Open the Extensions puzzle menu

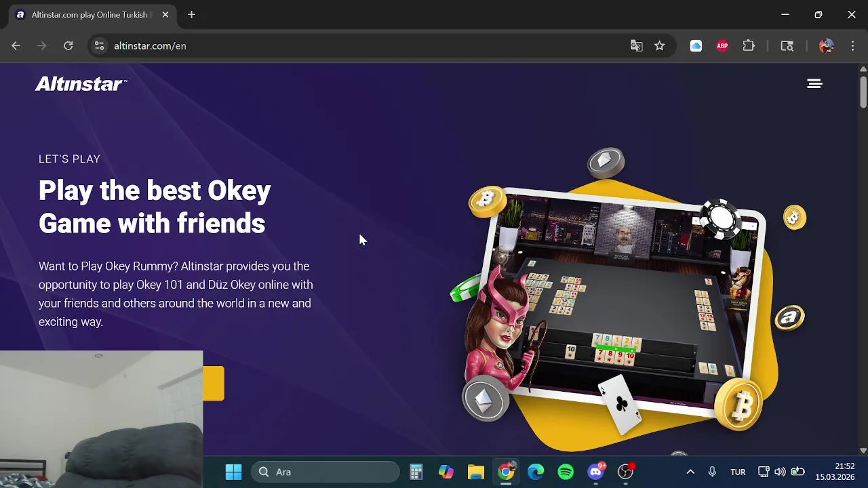tap(749, 45)
